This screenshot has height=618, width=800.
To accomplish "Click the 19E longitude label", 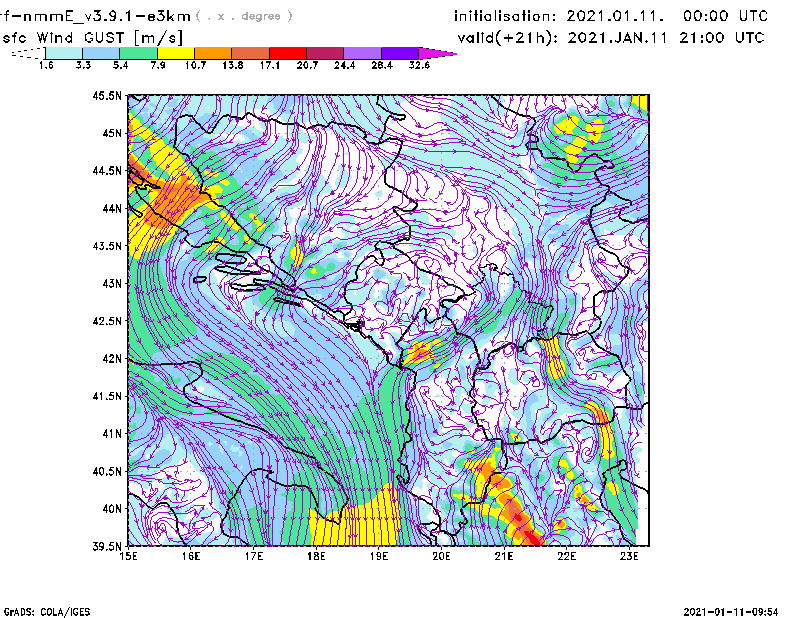I will (379, 556).
